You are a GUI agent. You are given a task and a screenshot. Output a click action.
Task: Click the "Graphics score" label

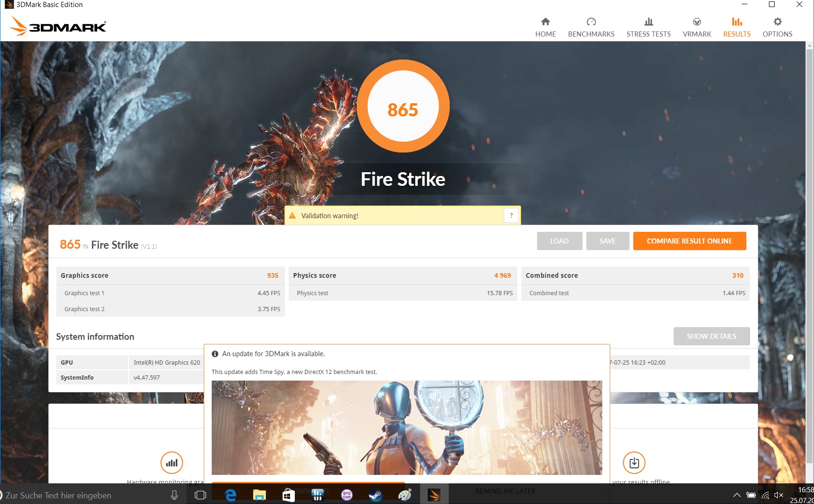pos(84,275)
